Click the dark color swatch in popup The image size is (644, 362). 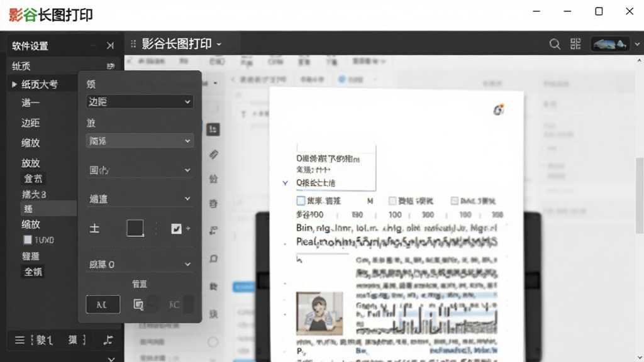tap(135, 228)
